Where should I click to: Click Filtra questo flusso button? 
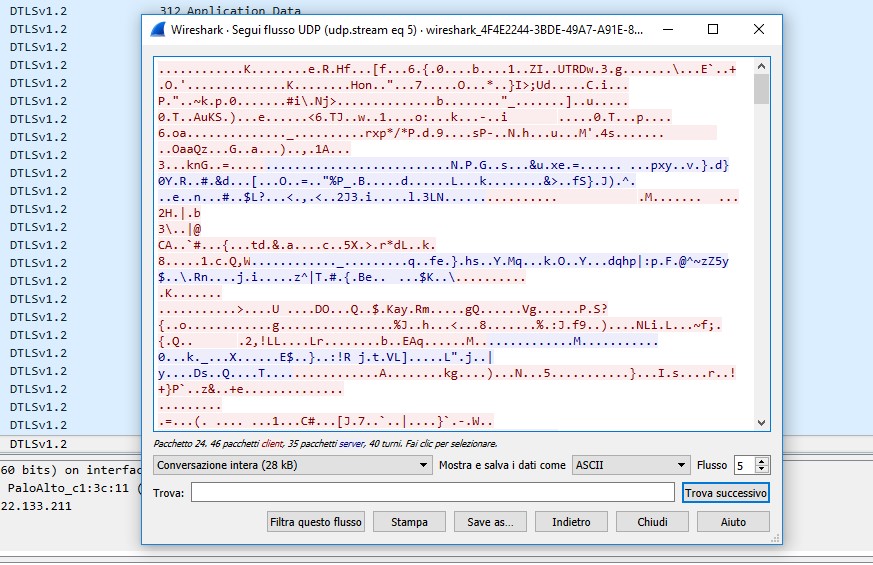pyautogui.click(x=316, y=522)
